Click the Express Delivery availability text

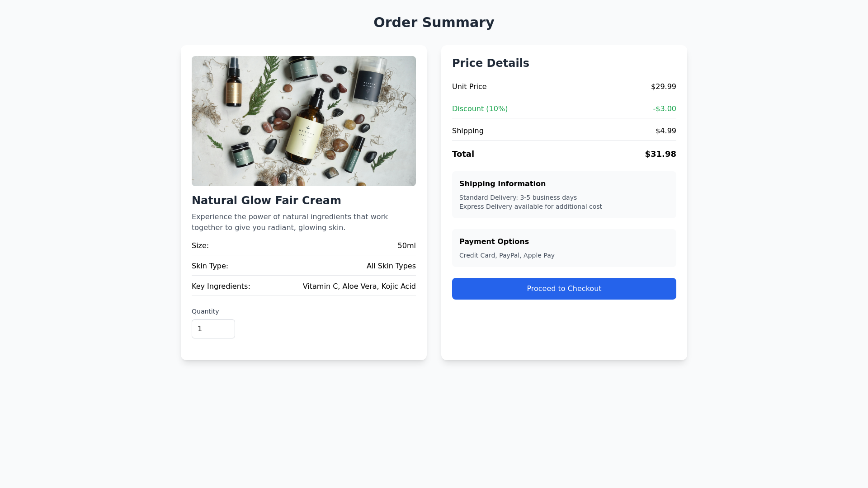click(x=530, y=206)
